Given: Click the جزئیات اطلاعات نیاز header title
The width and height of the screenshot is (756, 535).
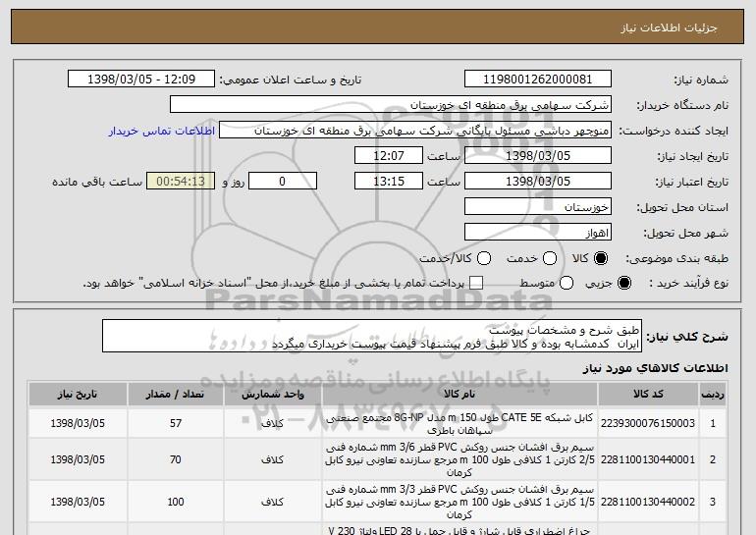Looking at the screenshot, I should point(669,27).
